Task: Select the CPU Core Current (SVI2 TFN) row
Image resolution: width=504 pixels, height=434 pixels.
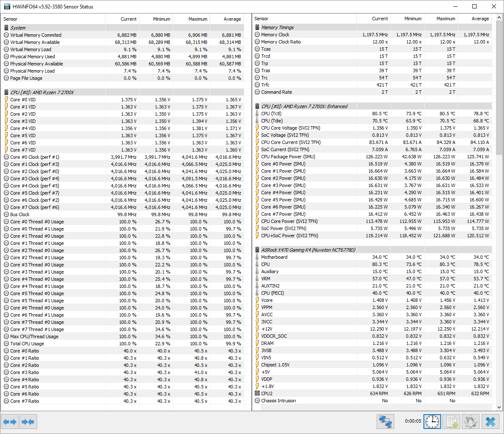Action: click(x=373, y=142)
